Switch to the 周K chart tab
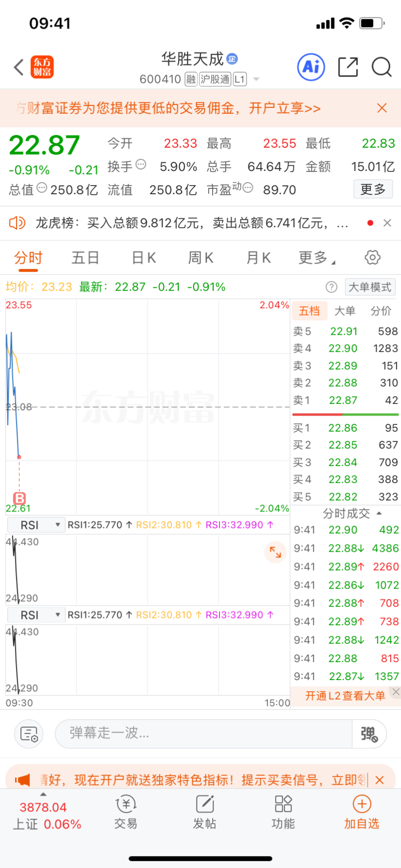Viewport: 401px width, 868px height. pyautogui.click(x=200, y=258)
